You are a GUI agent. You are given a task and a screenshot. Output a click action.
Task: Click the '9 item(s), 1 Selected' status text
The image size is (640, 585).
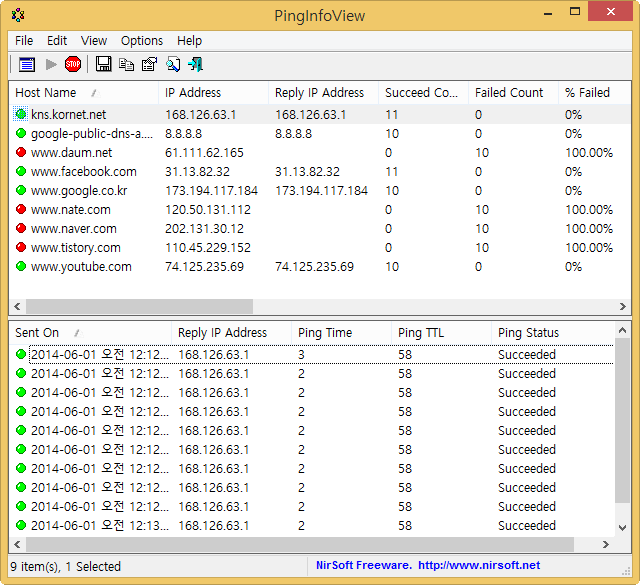click(x=66, y=567)
